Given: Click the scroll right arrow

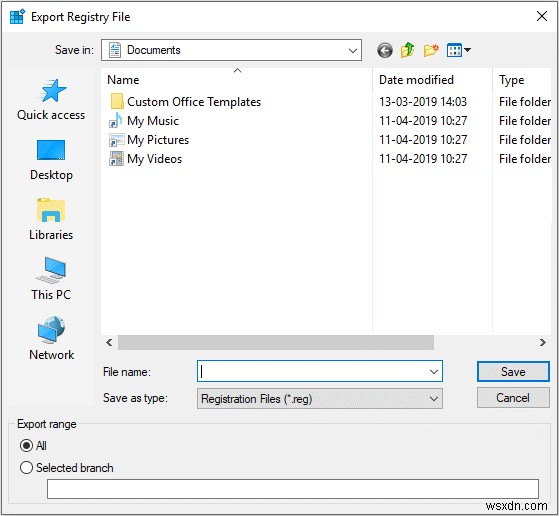Looking at the screenshot, I should [543, 343].
